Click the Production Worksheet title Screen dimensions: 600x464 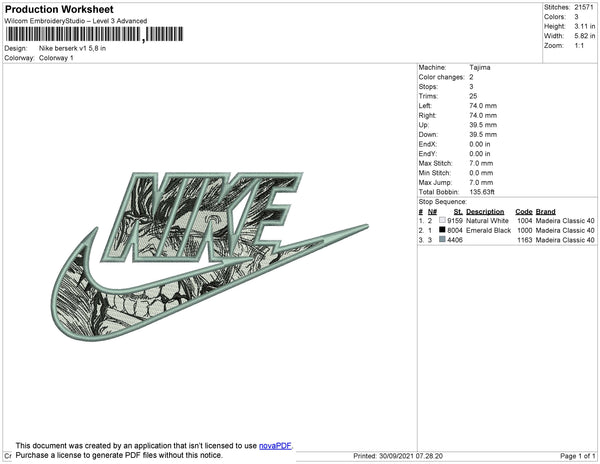coord(59,9)
